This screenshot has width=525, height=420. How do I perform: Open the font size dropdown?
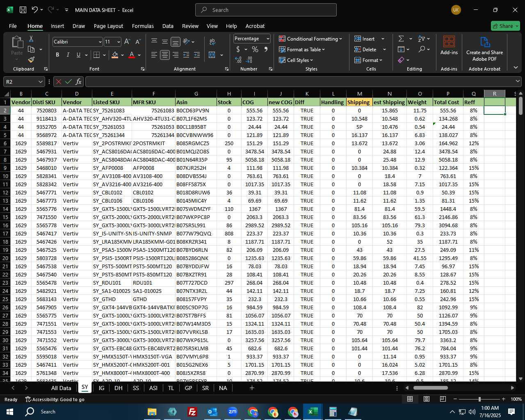click(119, 42)
